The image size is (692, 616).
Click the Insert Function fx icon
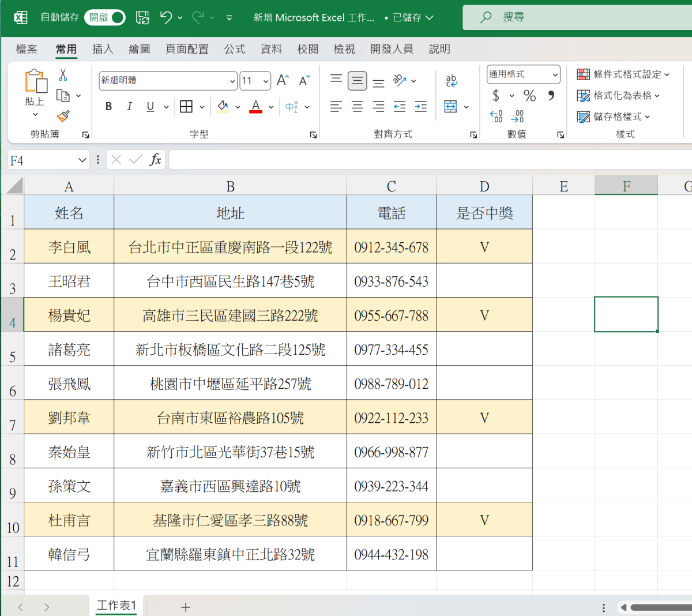155,160
